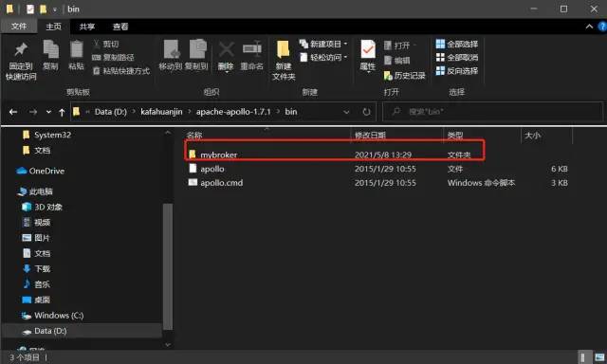The image size is (607, 364).
Task: Click bin in the address bar
Action: (291, 112)
